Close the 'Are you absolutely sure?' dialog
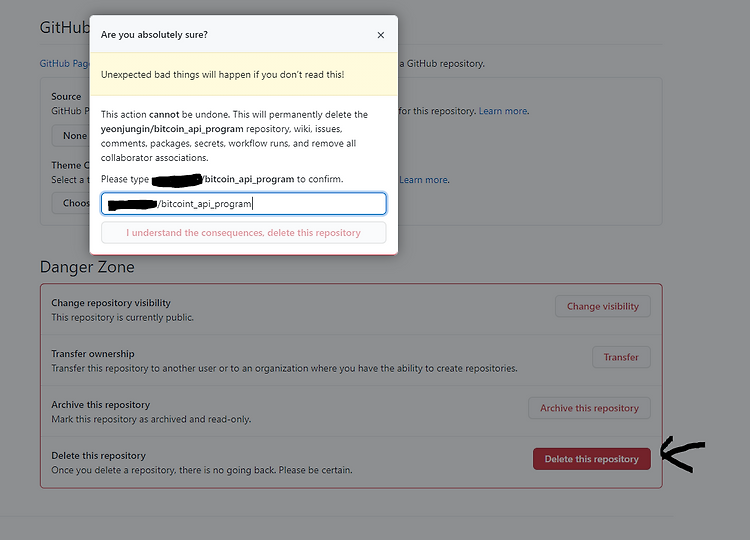Image resolution: width=750 pixels, height=540 pixels. [381, 35]
